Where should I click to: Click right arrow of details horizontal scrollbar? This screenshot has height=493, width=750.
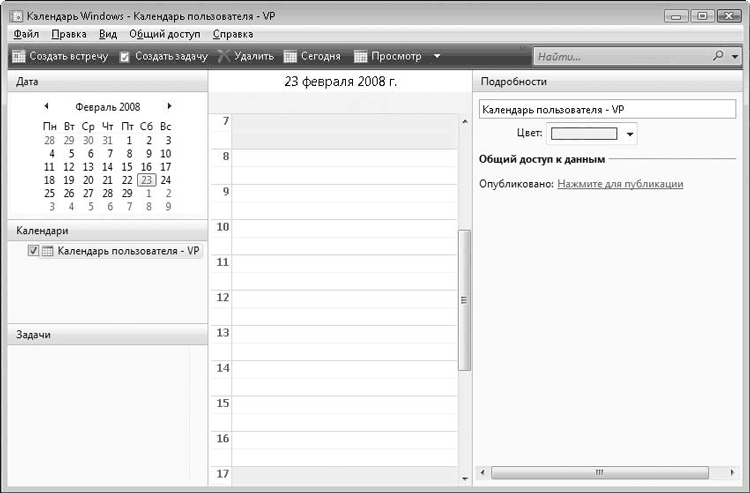732,472
